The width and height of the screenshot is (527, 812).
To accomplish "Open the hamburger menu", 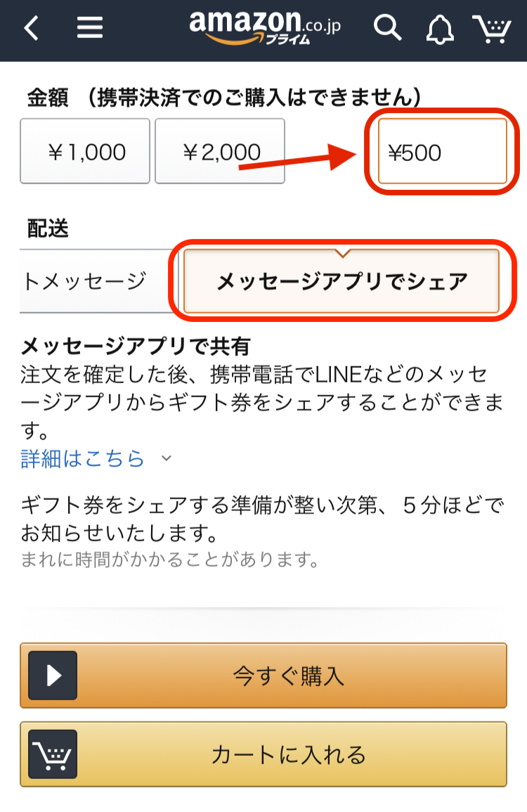I will (89, 27).
